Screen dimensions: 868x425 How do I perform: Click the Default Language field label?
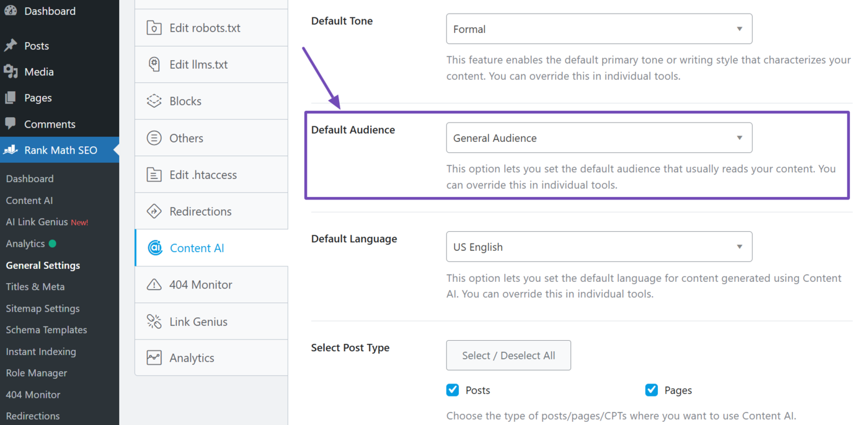click(354, 239)
